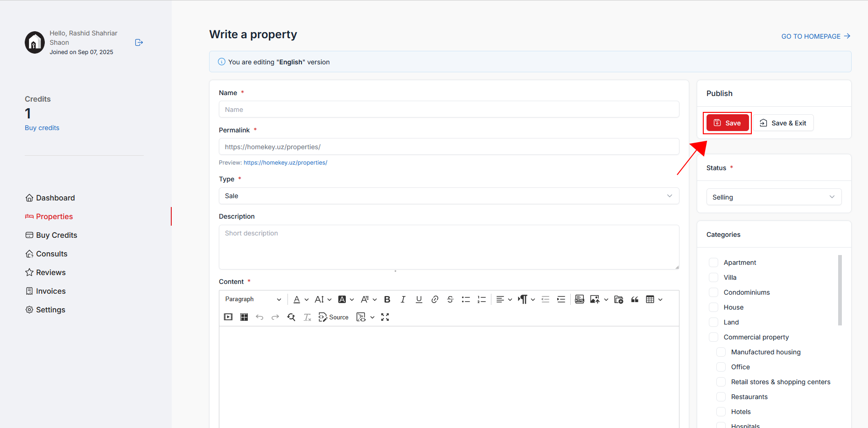Expand the code block language arrow
The width and height of the screenshot is (868, 428).
pyautogui.click(x=372, y=317)
